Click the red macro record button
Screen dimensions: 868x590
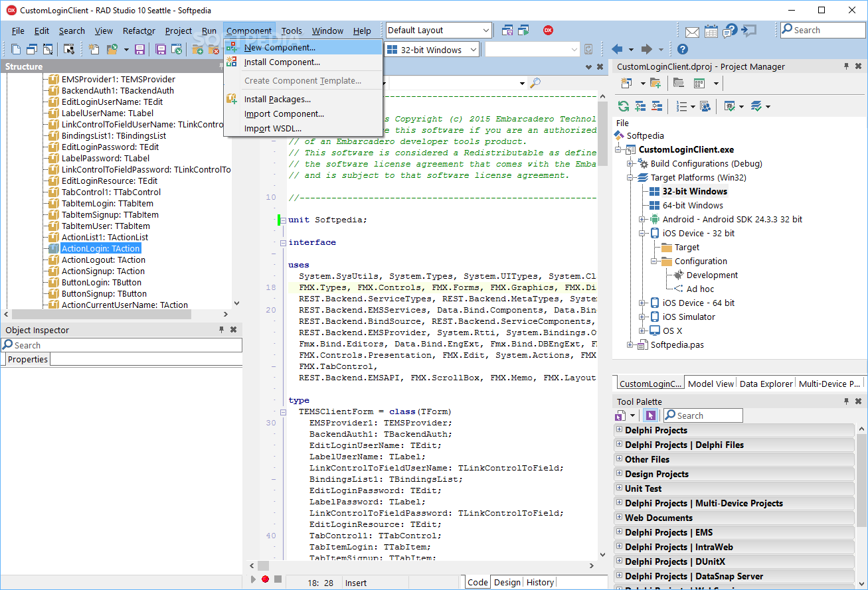pyautogui.click(x=265, y=579)
